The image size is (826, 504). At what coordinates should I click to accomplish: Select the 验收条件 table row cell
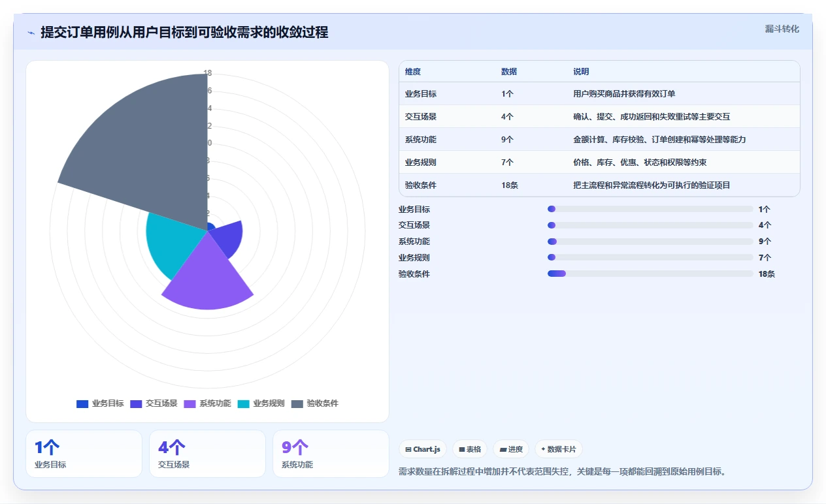[421, 185]
